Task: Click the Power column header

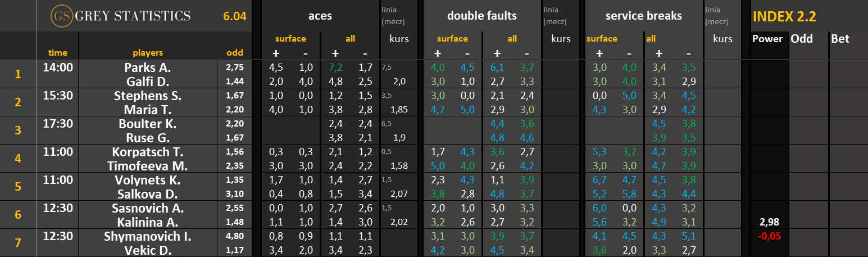Action: tap(767, 39)
